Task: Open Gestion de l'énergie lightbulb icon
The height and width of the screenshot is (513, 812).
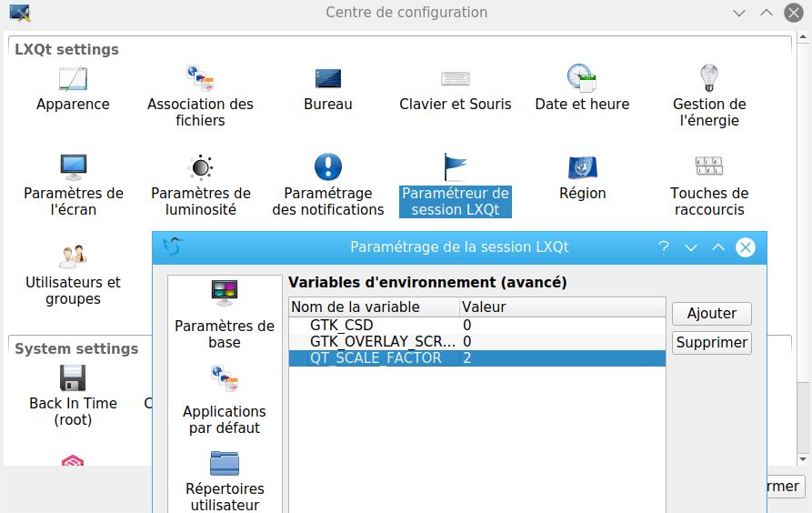Action: [709, 78]
